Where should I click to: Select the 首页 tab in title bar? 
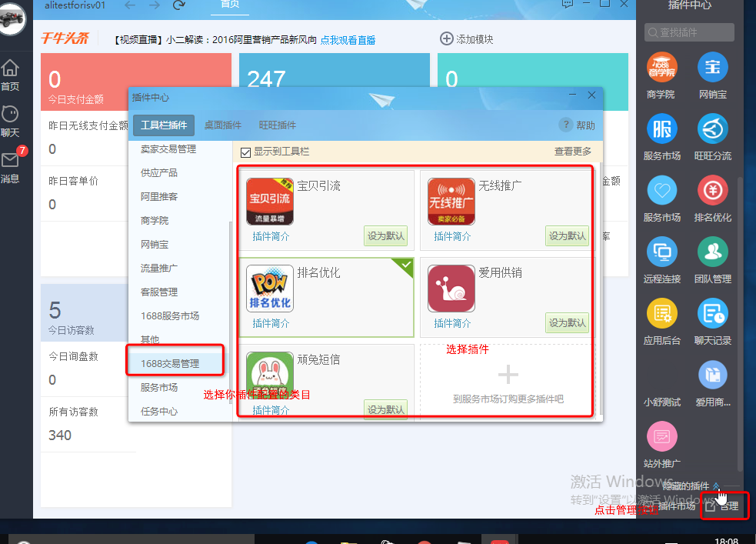point(230,5)
